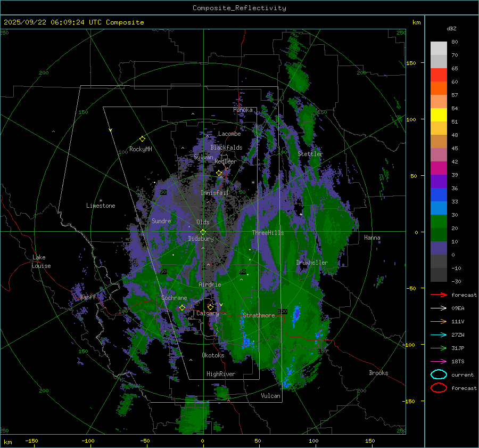Click the Composite_Reflectivity title text

(x=239, y=8)
